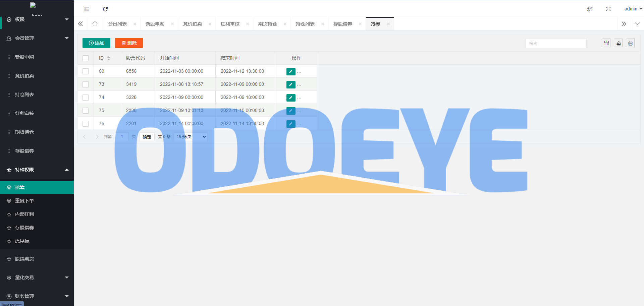644x306 pixels.
Task: Click the refresh icon in top bar
Action: point(105,9)
